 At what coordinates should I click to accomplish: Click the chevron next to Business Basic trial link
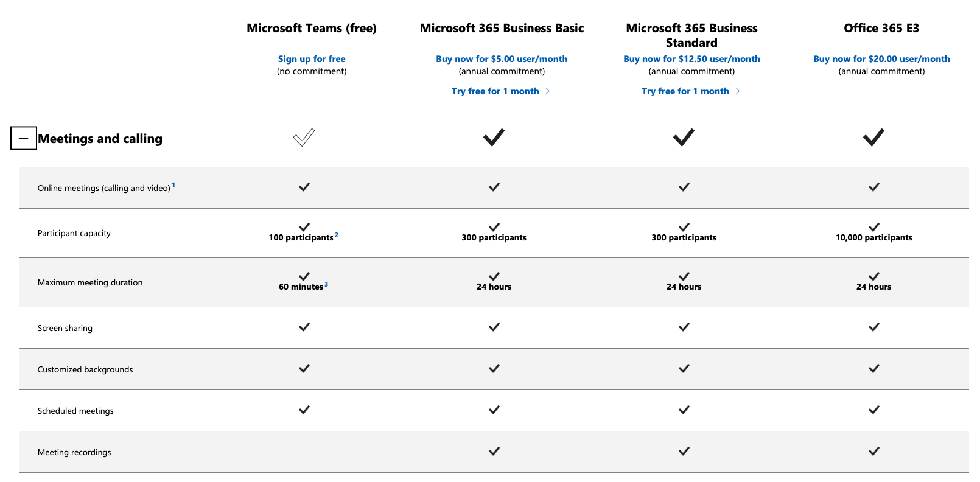pyautogui.click(x=548, y=91)
